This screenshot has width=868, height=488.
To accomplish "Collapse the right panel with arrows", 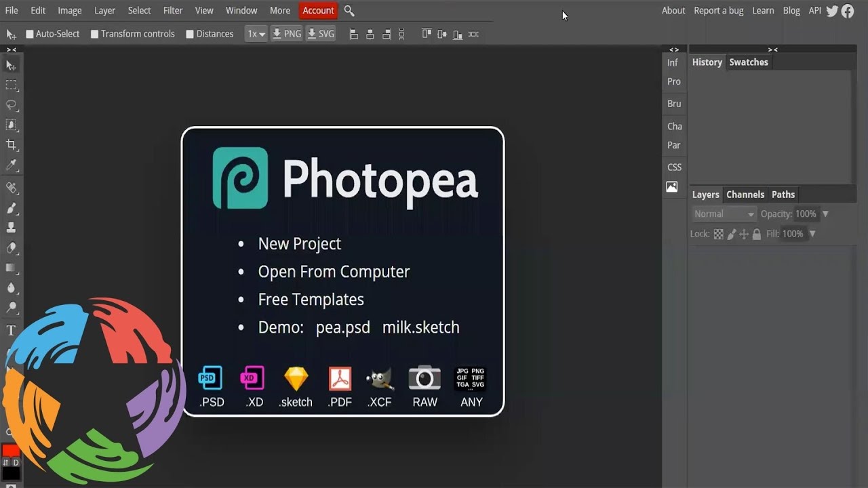I will (772, 49).
